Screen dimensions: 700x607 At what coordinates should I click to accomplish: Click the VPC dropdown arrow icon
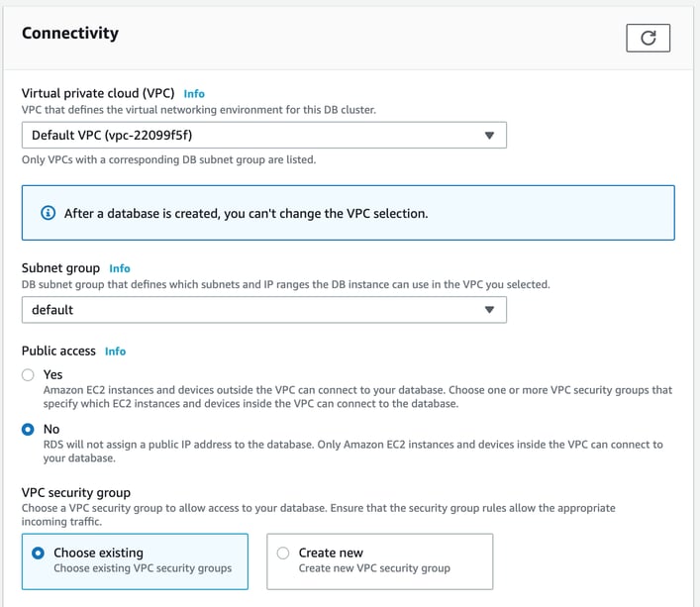pyautogui.click(x=489, y=136)
